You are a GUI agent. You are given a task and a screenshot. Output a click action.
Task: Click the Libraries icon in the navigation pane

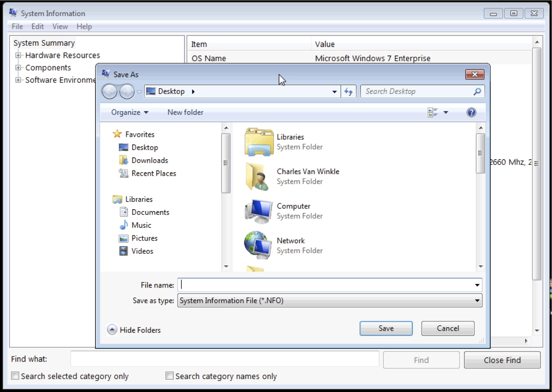coord(117,199)
